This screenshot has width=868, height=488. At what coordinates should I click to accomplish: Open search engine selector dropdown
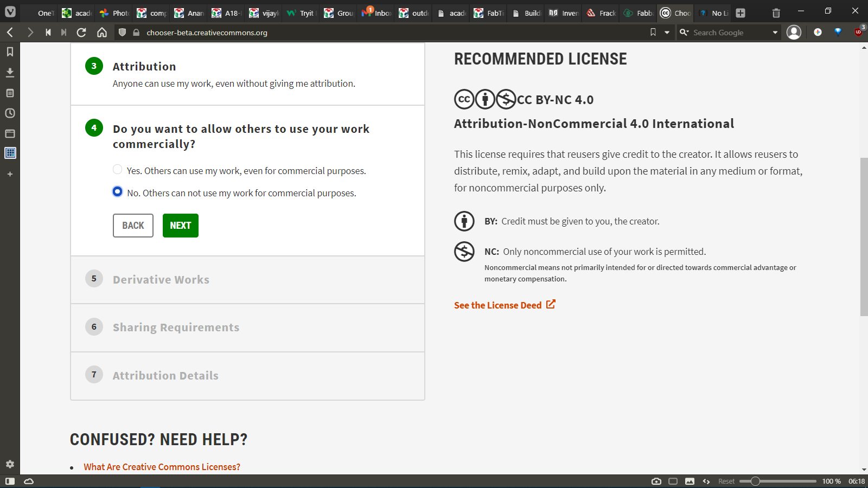click(x=684, y=33)
